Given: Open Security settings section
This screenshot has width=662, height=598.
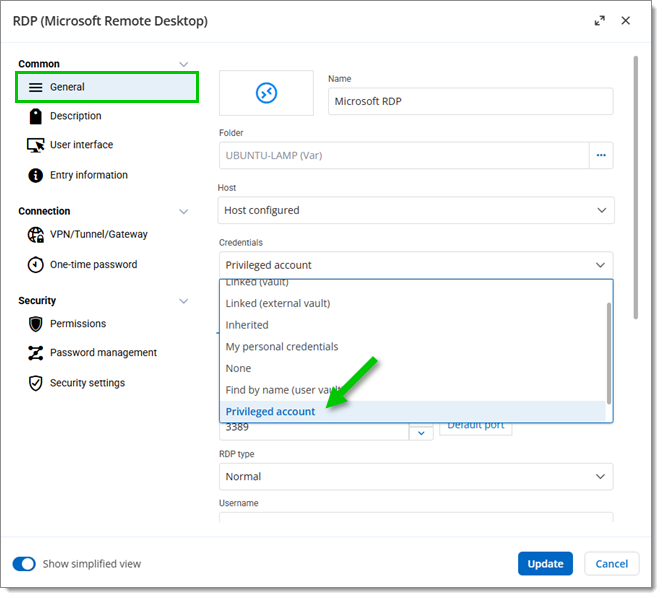Looking at the screenshot, I should pyautogui.click(x=87, y=382).
